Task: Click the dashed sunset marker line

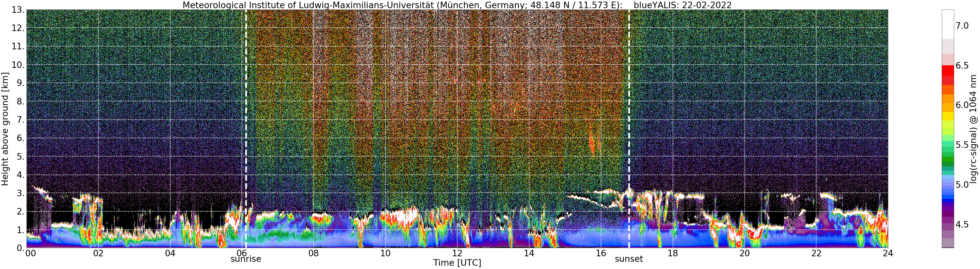Action: 629,129
